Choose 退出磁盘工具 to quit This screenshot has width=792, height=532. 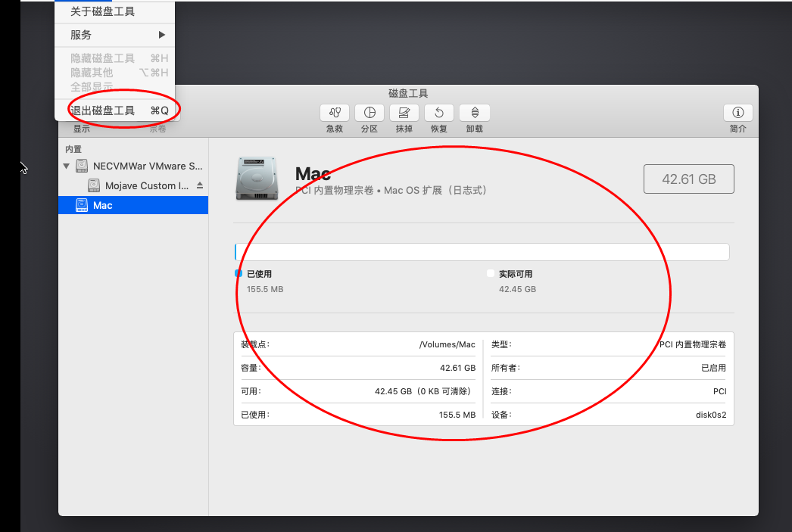(114, 110)
